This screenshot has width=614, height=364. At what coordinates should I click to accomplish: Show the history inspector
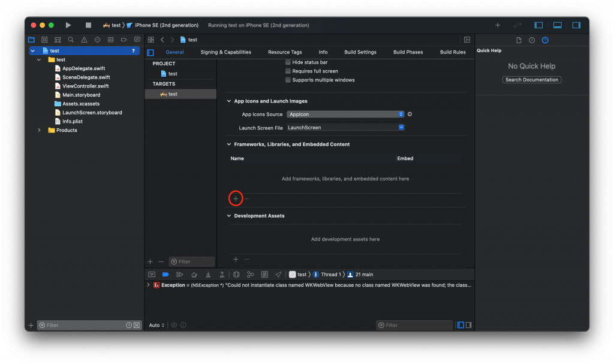point(532,40)
